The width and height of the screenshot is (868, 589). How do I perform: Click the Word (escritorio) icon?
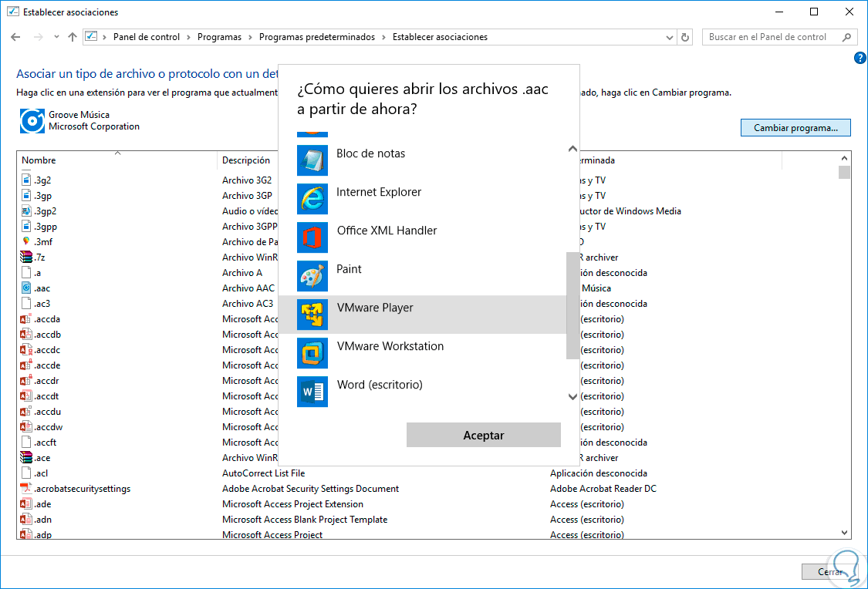coord(312,392)
